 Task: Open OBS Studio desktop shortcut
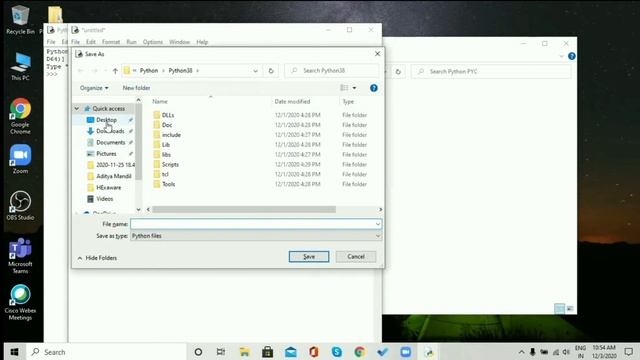pos(20,206)
